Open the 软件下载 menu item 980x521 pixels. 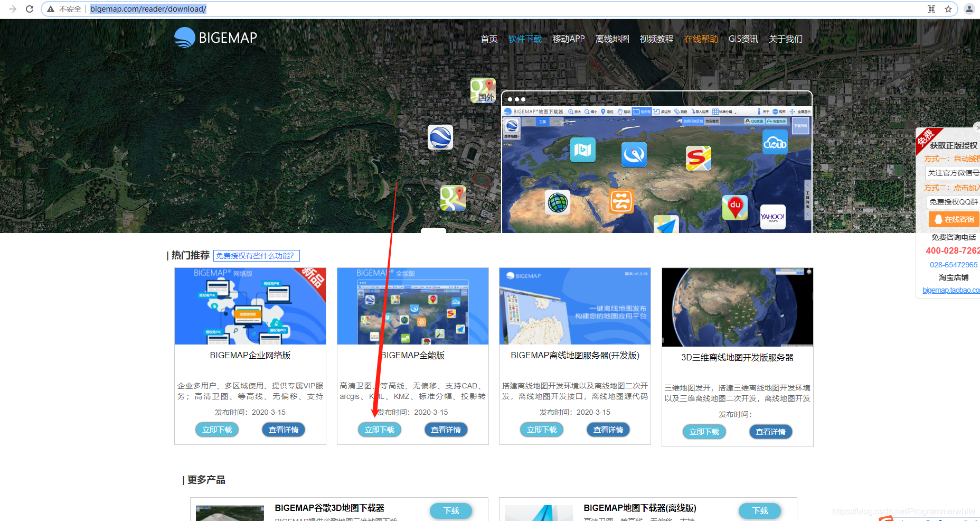[525, 39]
